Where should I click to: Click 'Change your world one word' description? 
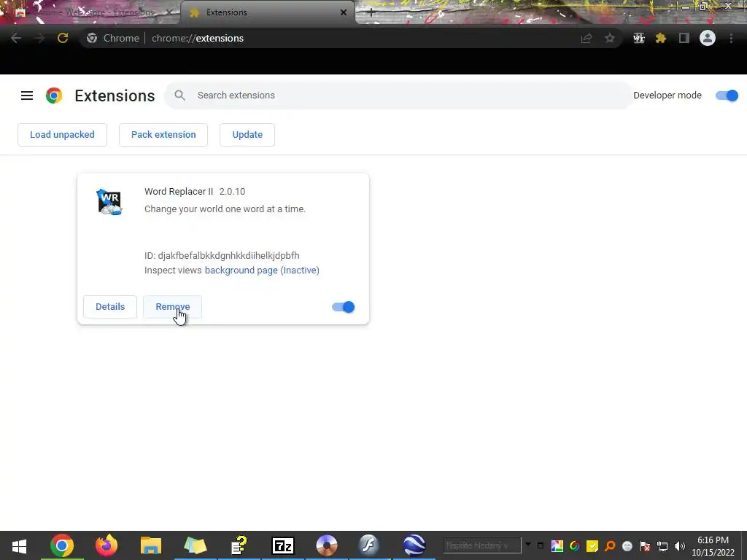point(225,209)
